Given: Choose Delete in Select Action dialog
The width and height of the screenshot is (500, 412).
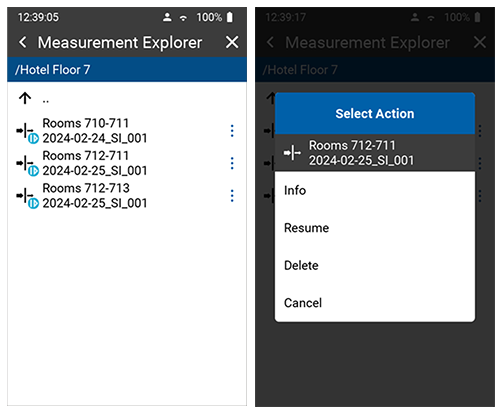Looking at the screenshot, I should 375,265.
